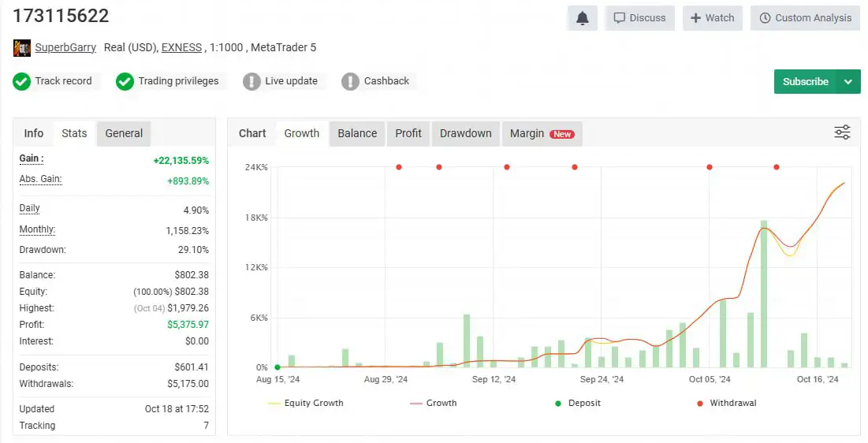Open the Custom Analysis option
868x443 pixels.
coord(805,18)
